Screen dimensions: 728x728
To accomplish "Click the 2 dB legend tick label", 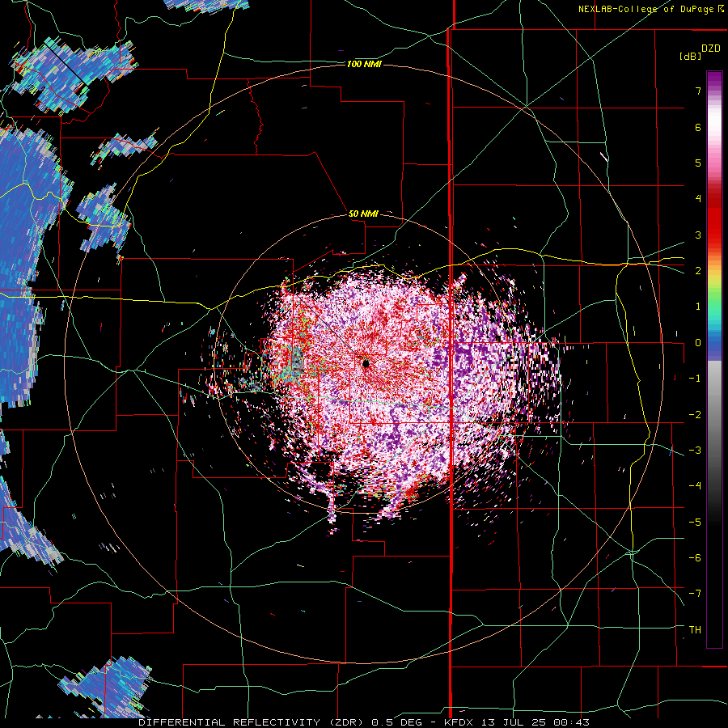I will click(x=698, y=271).
